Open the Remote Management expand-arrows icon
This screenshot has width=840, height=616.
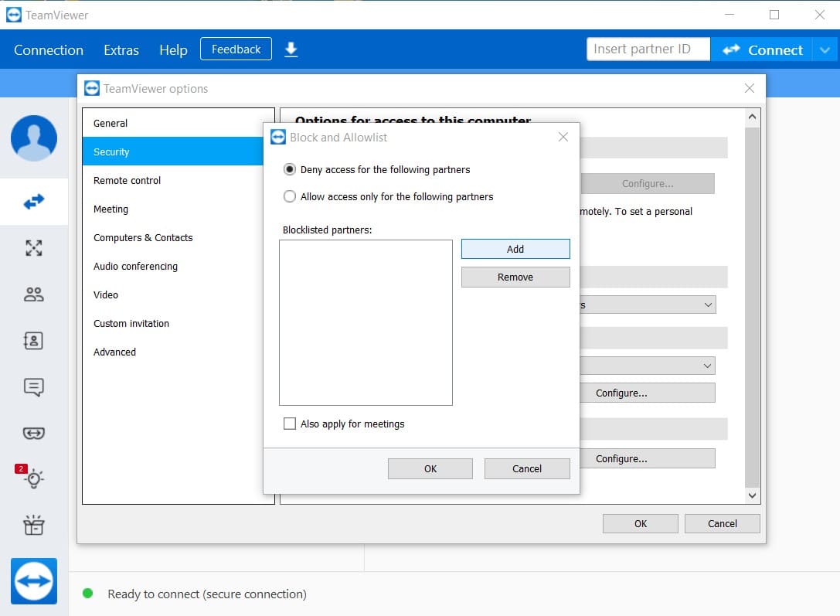(34, 247)
